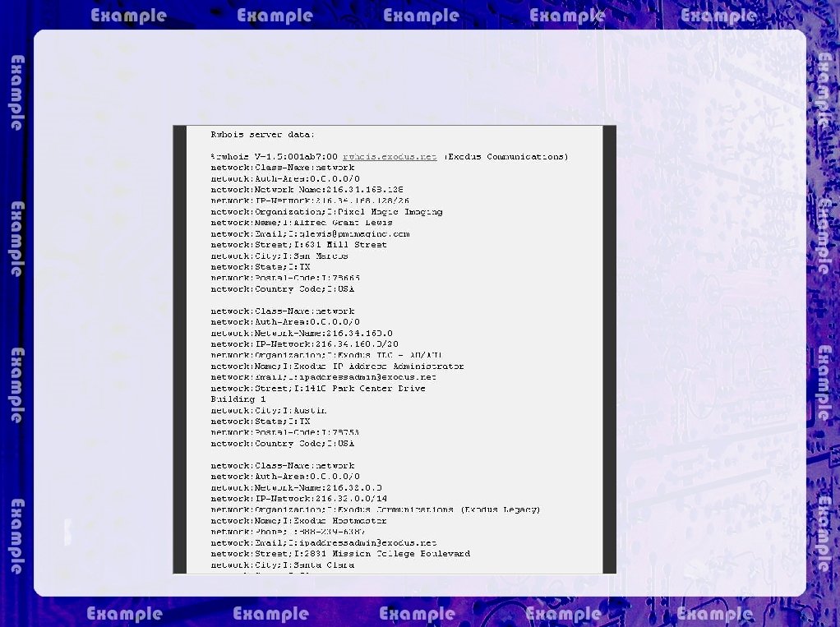840x627 pixels.
Task: Select the 'Santa Clara' city line
Action: [282, 565]
